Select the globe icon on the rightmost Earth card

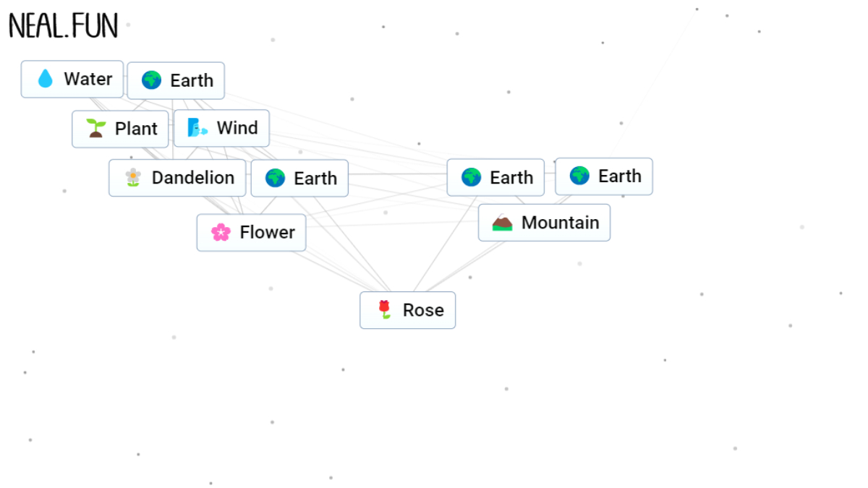coord(579,176)
